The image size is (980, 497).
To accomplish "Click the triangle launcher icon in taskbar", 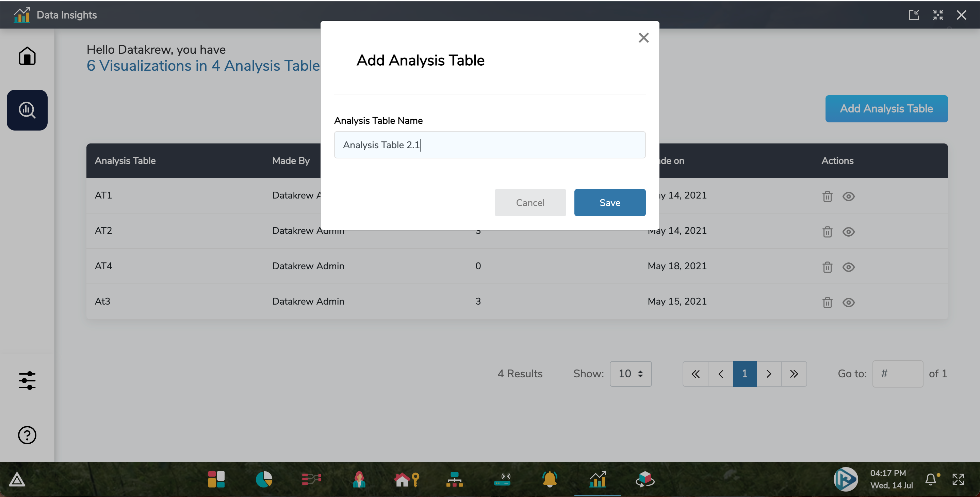I will tap(17, 480).
